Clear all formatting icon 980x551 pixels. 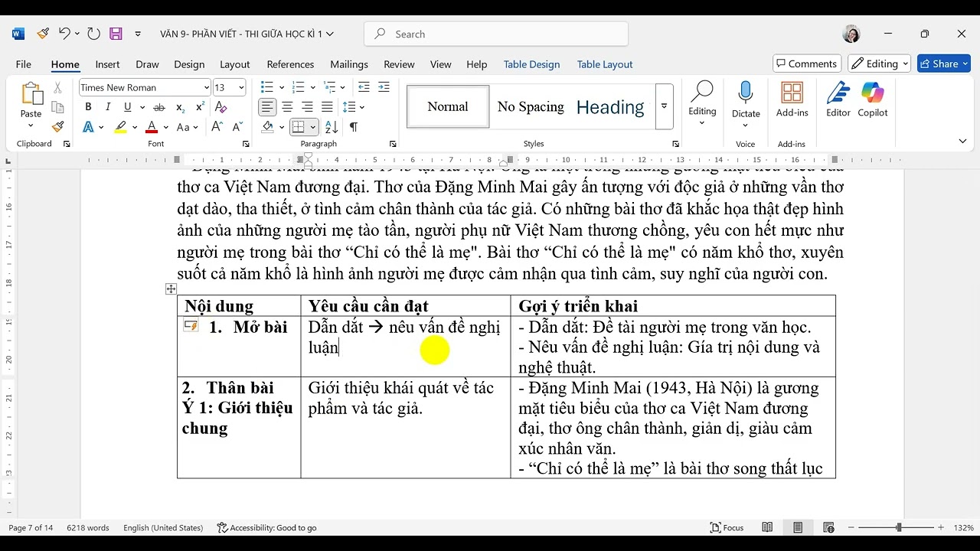pyautogui.click(x=221, y=107)
